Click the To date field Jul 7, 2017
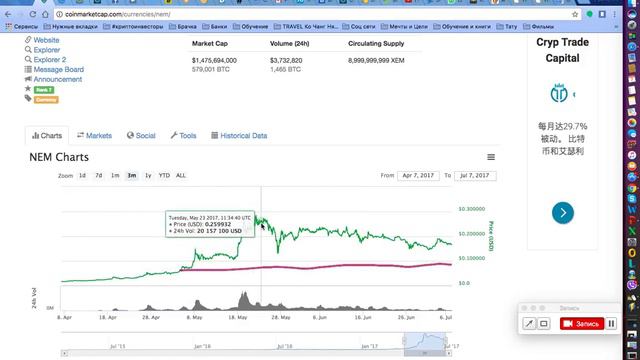The width and height of the screenshot is (640, 360). click(x=475, y=176)
